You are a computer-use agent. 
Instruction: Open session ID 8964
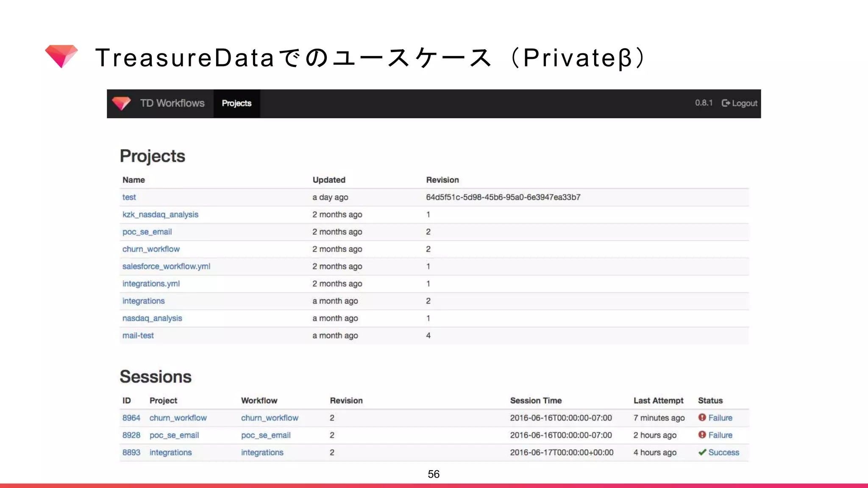pyautogui.click(x=131, y=418)
